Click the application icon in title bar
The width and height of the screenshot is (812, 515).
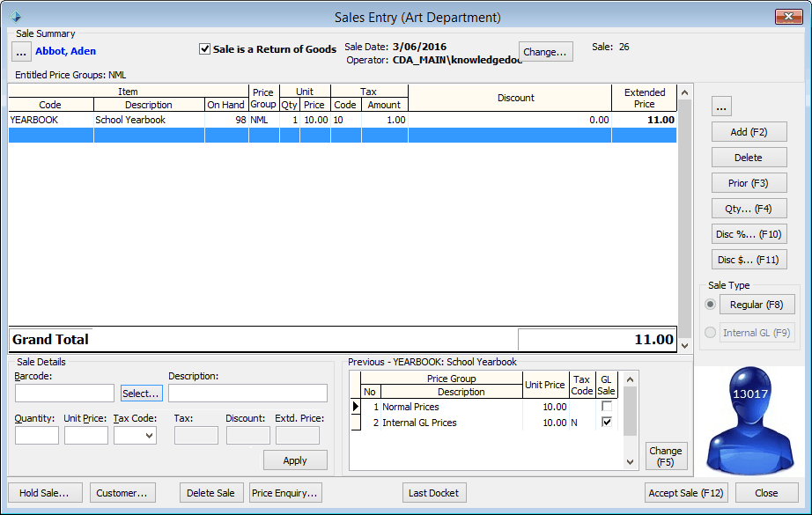coord(16,17)
